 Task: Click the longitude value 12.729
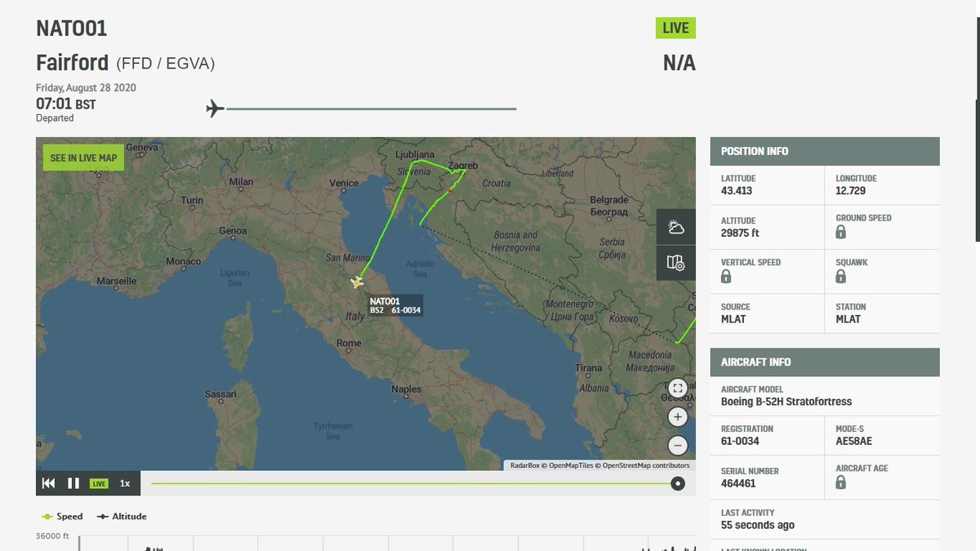851,191
